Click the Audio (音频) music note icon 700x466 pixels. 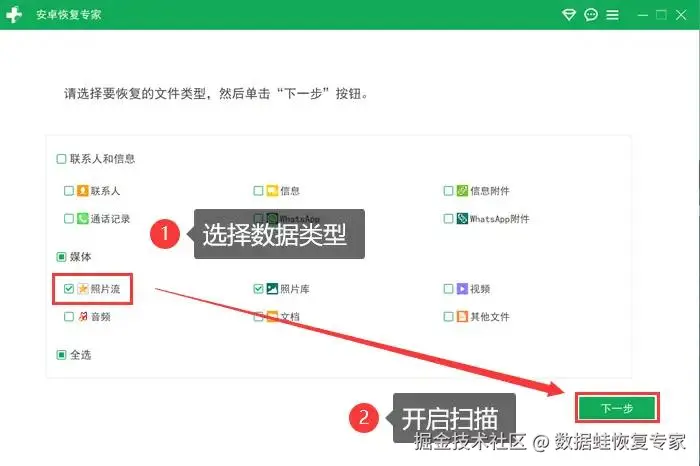[x=83, y=316]
